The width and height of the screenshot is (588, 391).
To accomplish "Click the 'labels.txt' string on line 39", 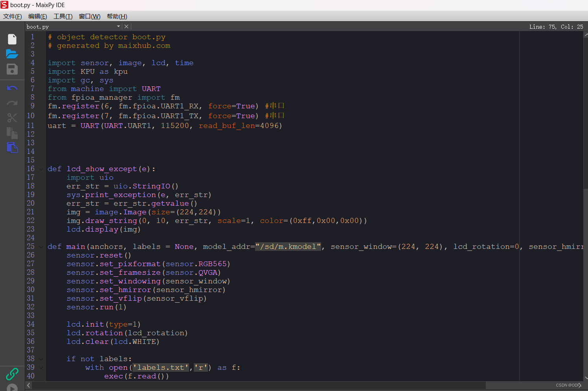I will click(161, 367).
